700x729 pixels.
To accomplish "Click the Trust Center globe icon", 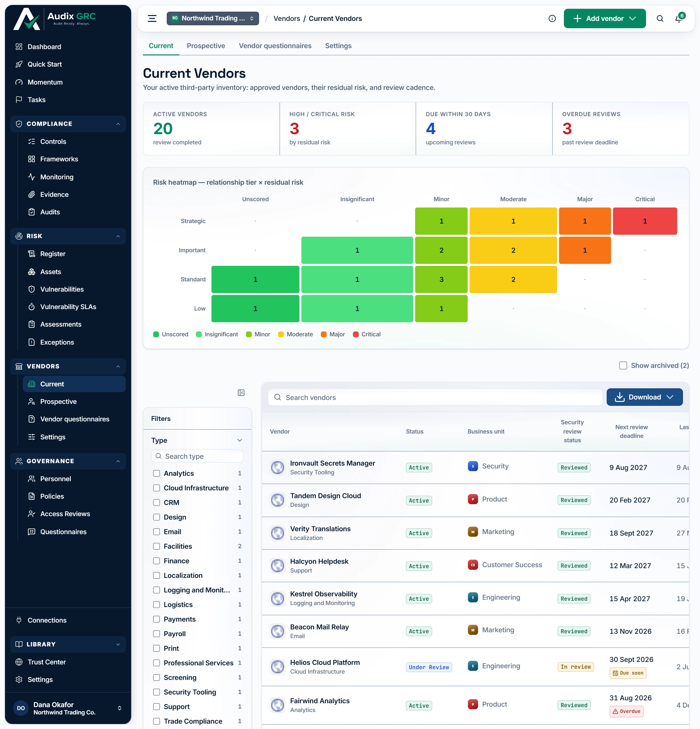I will click(x=19, y=662).
